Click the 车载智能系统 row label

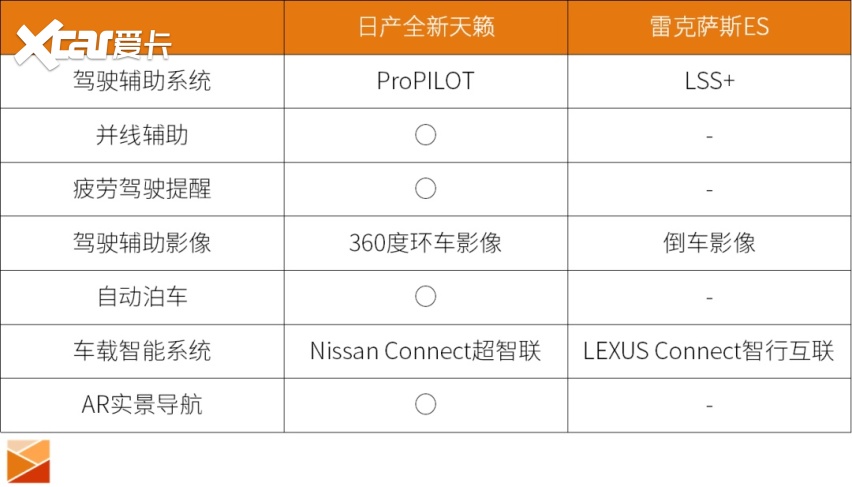point(142,351)
